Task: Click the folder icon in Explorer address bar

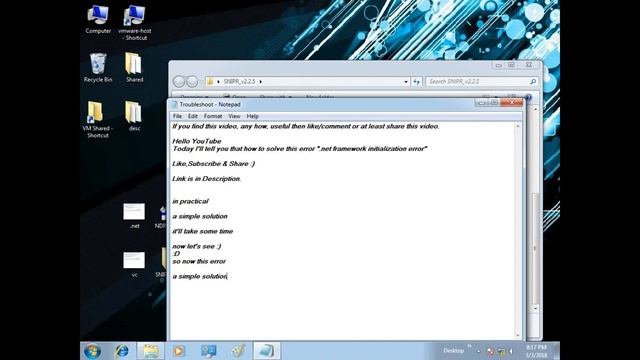Action: (210, 82)
